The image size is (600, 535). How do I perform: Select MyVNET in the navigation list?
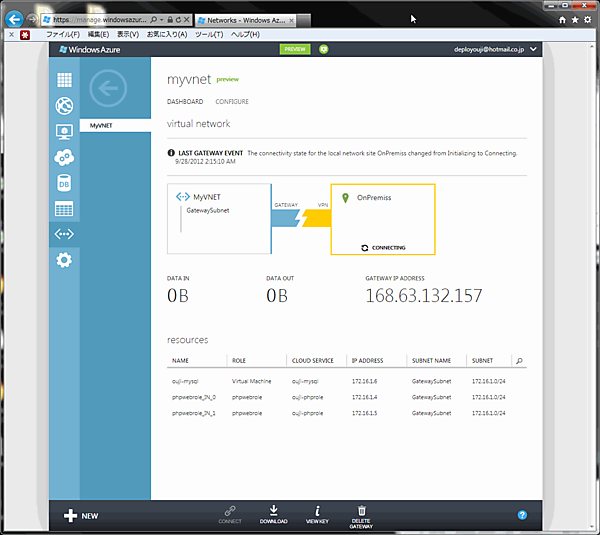[115, 126]
